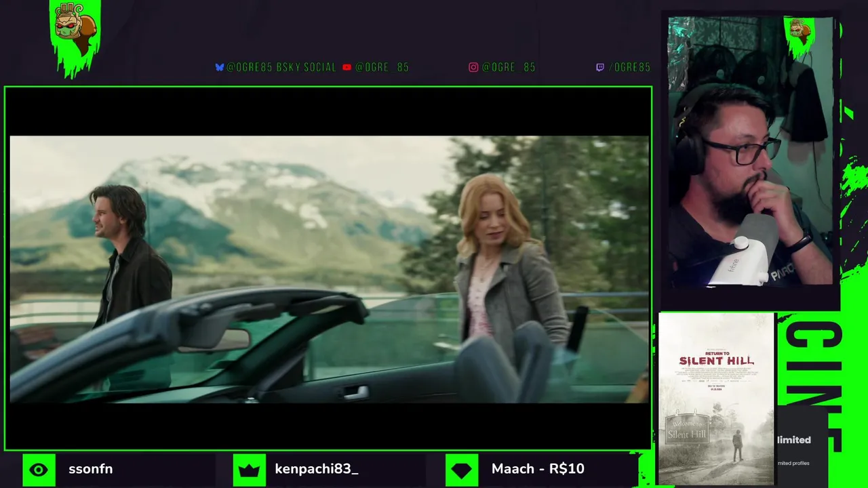The image size is (868, 488).
Task: Select the kenpachi83_ username text
Action: point(316,469)
